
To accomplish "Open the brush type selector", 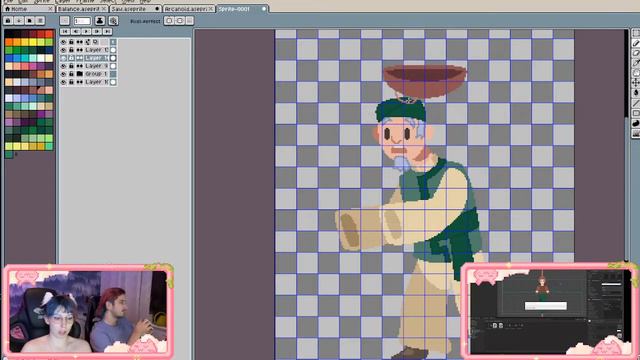I will (64, 20).
